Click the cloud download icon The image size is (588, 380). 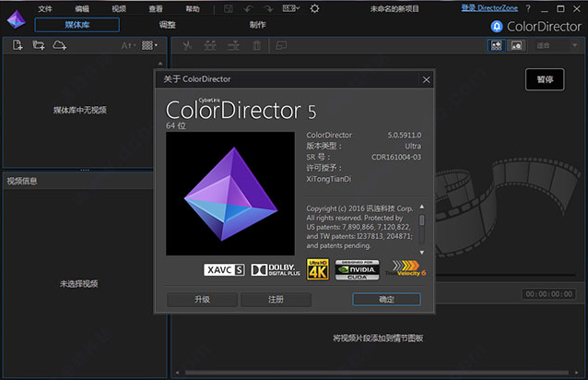[x=60, y=45]
